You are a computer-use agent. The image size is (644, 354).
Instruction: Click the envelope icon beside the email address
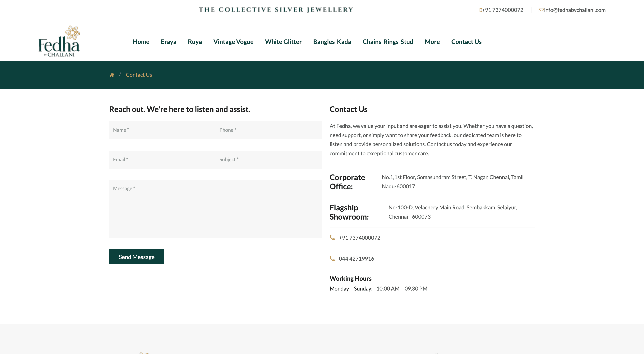click(541, 10)
